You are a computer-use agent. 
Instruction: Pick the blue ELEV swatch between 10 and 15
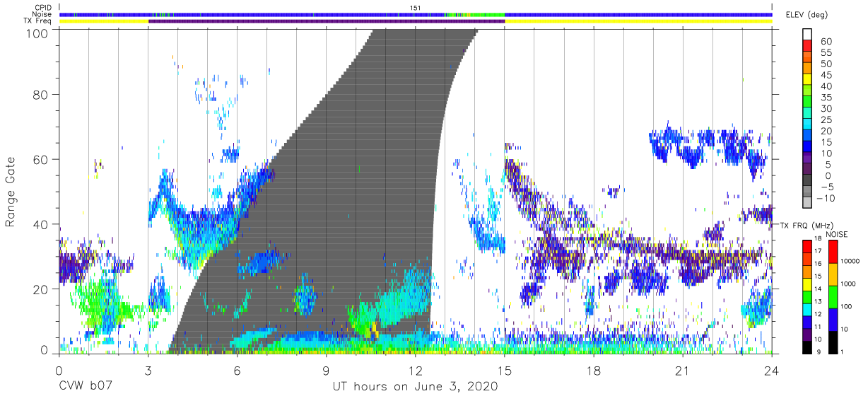click(x=807, y=148)
